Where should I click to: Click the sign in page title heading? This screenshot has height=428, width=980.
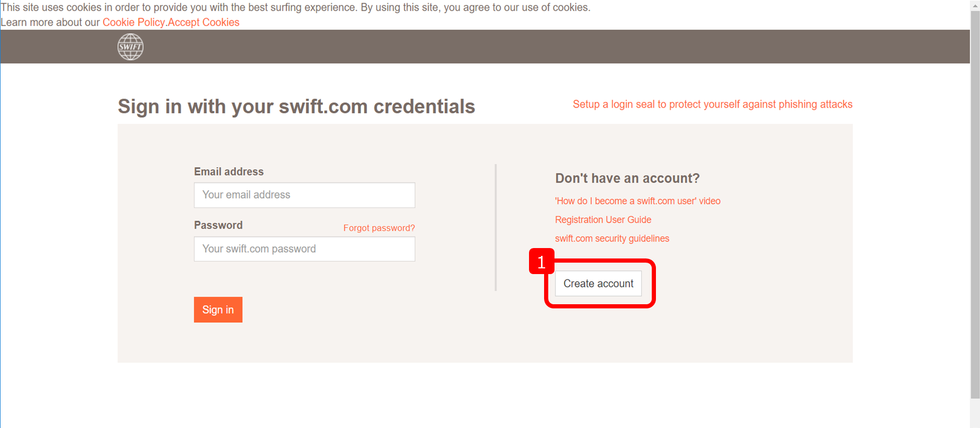click(x=296, y=106)
